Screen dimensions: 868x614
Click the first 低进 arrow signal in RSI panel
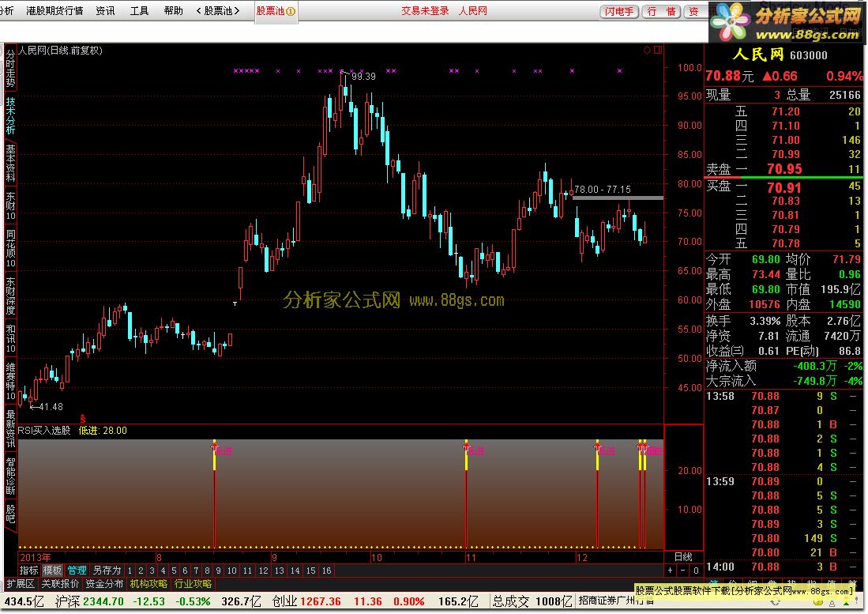[214, 446]
